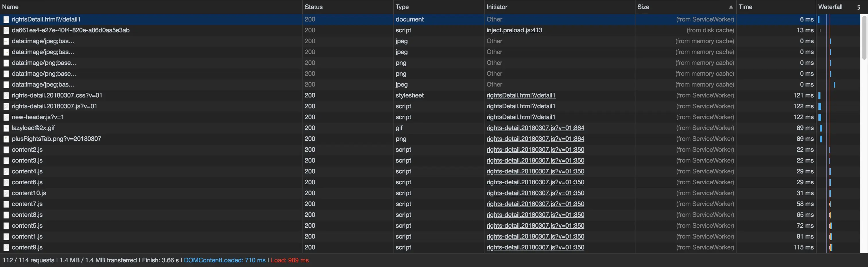Open the rightsDetail.html?/detail1 initiator link for new-header.js

(521, 117)
